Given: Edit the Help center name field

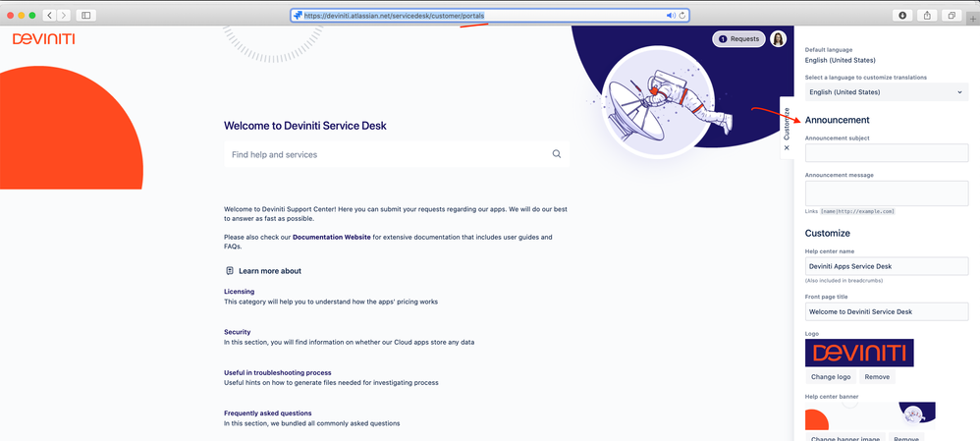Looking at the screenshot, I should point(887,266).
